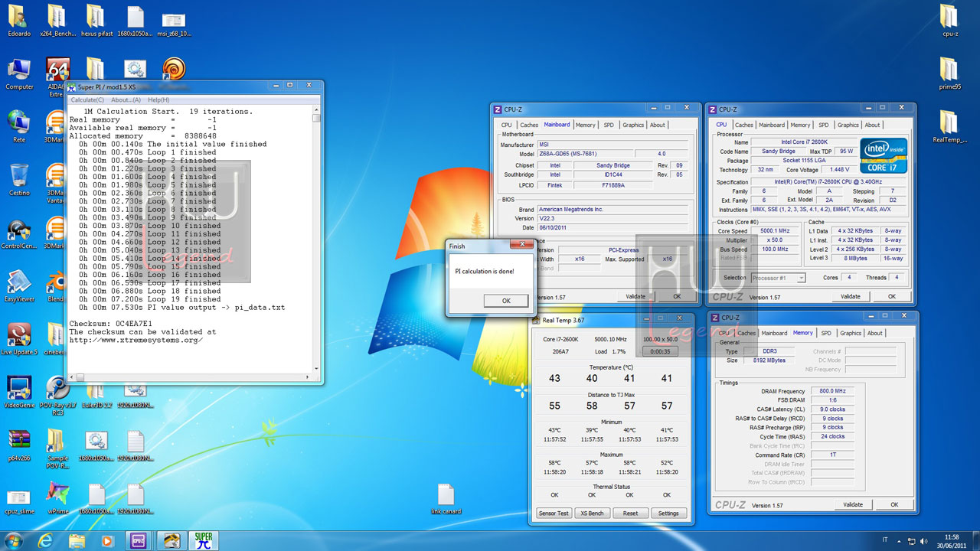Switch to Super PI taskbar button
Viewport: 980px width, 551px height.
coord(203,540)
